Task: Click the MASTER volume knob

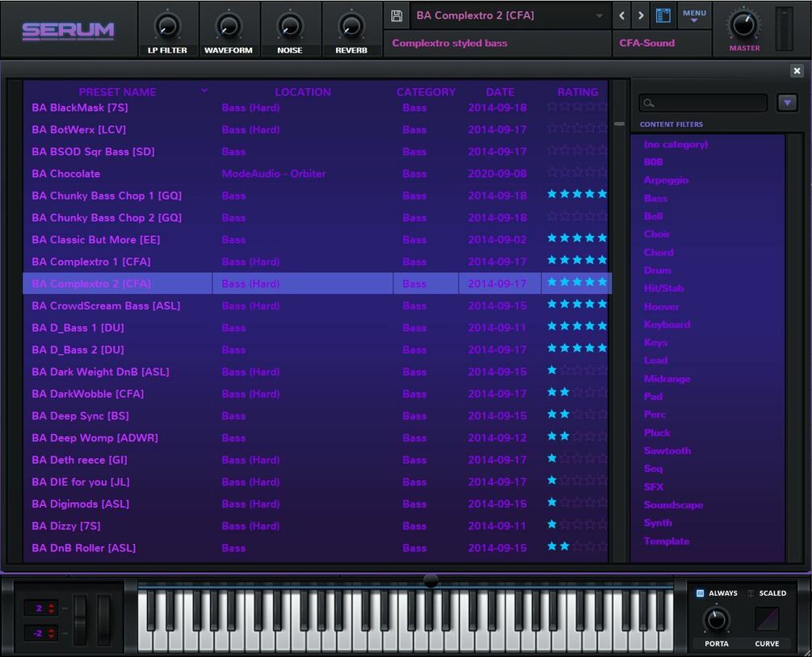Action: (743, 25)
